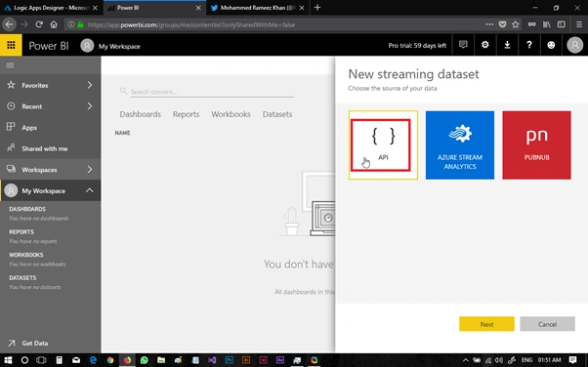This screenshot has height=367, width=588.
Task: Open the settings gear in header
Action: pos(484,45)
